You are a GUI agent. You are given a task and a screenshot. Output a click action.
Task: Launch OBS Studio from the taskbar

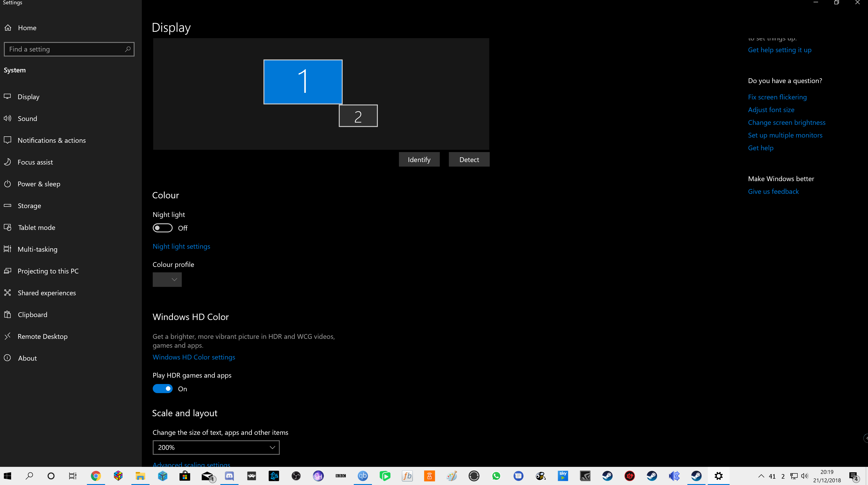point(296,476)
